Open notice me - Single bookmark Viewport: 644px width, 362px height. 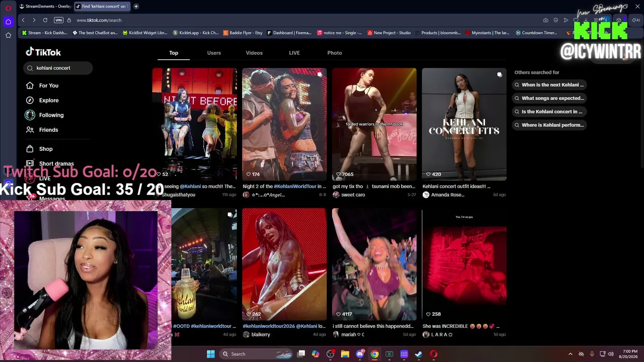coord(340,33)
